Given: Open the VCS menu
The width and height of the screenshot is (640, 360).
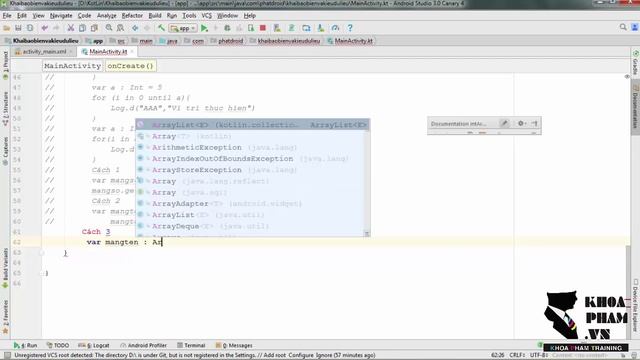Looking at the screenshot, I should (x=207, y=16).
